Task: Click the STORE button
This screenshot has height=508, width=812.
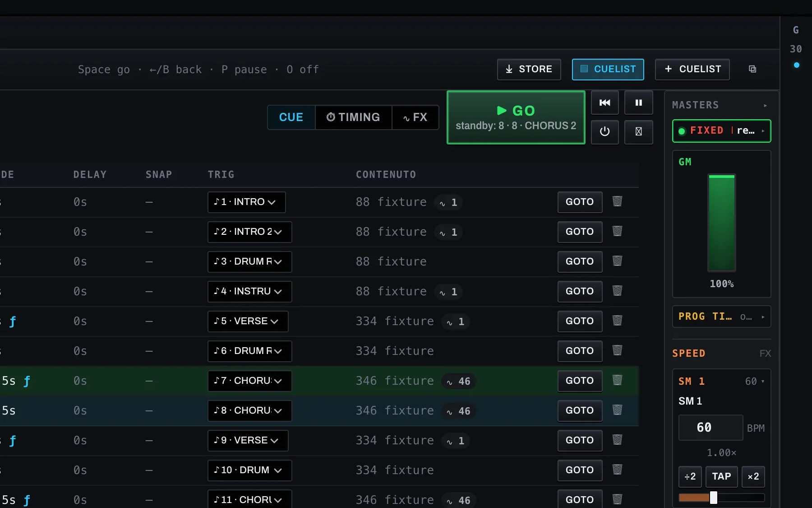Action: [x=529, y=69]
